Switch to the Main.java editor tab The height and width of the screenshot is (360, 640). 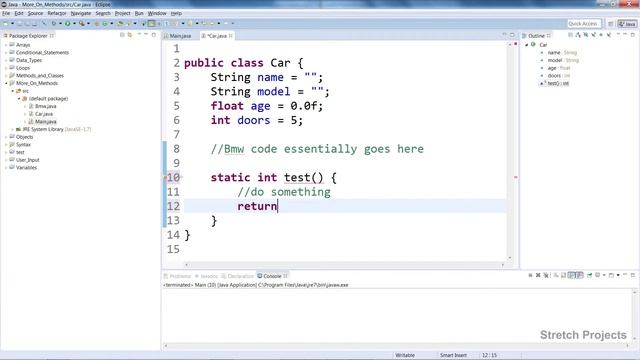(x=178, y=36)
